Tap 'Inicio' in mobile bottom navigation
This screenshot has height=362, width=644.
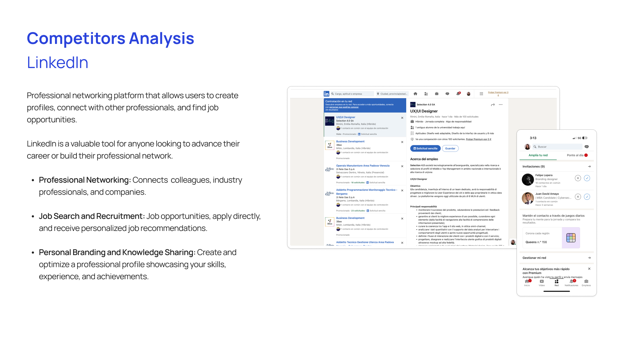click(527, 283)
